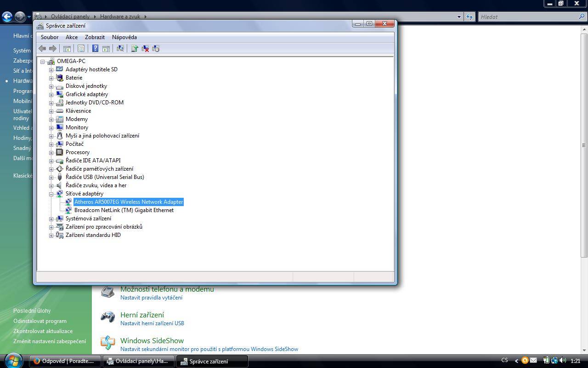Open the Zobrazit menu
The height and width of the screenshot is (368, 588).
(x=95, y=37)
